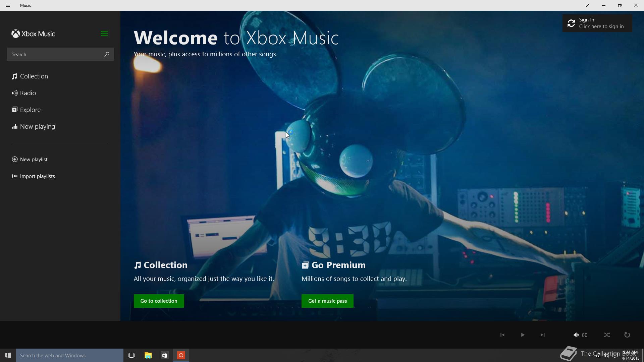Open the Now playing view
This screenshot has height=362, width=644.
pyautogui.click(x=33, y=127)
